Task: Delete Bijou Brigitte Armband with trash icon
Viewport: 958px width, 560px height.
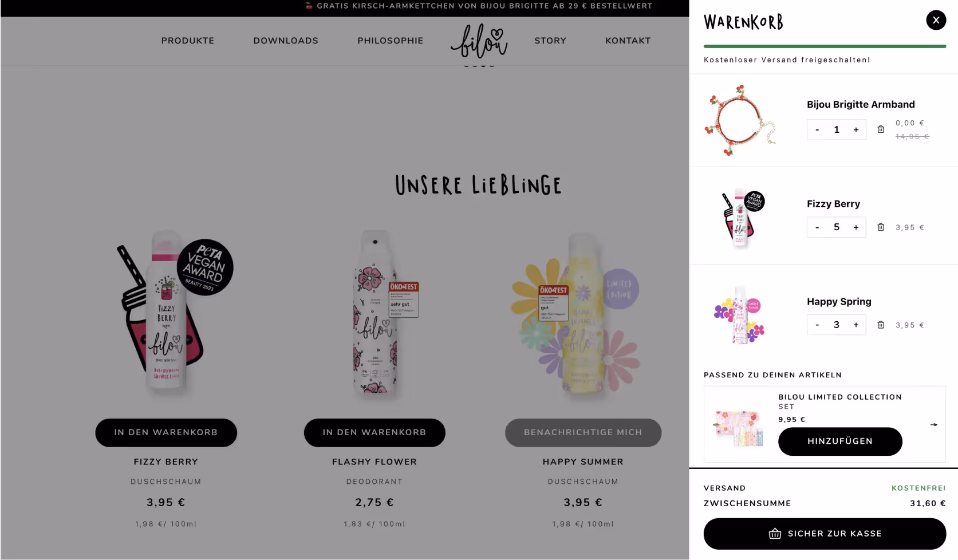Action: 881,129
